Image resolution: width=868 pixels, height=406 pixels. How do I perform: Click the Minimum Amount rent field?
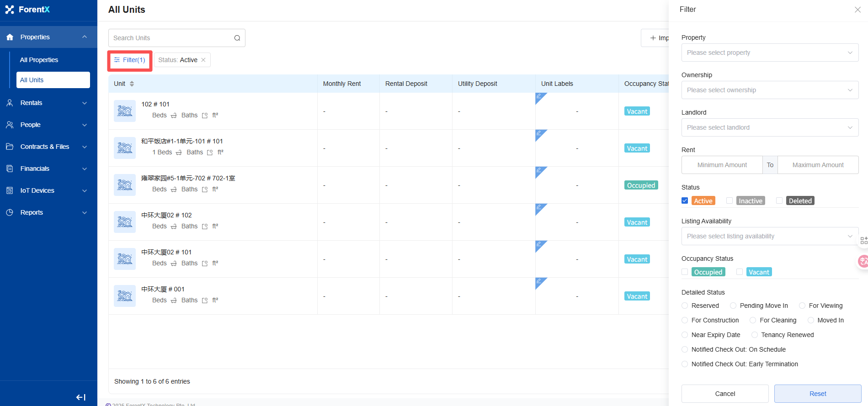(722, 165)
